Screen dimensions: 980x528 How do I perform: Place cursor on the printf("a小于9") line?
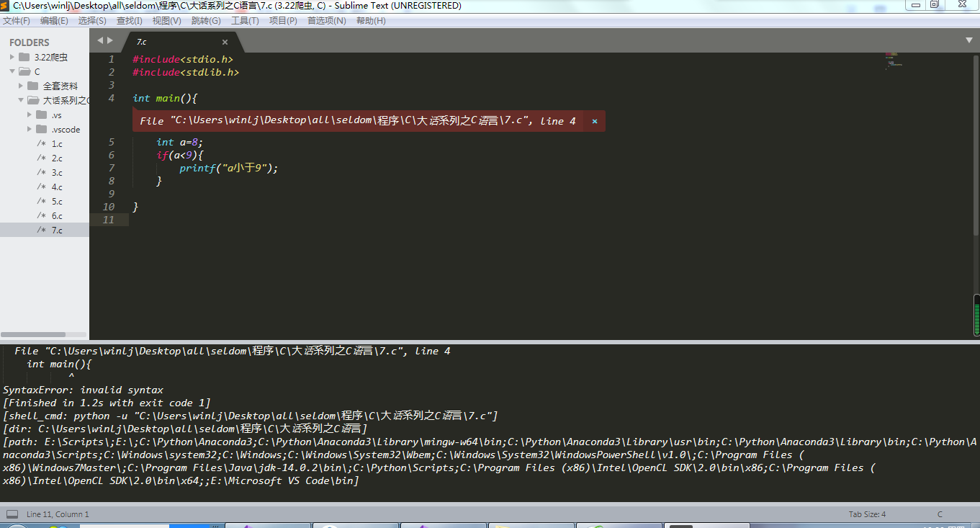click(x=229, y=168)
